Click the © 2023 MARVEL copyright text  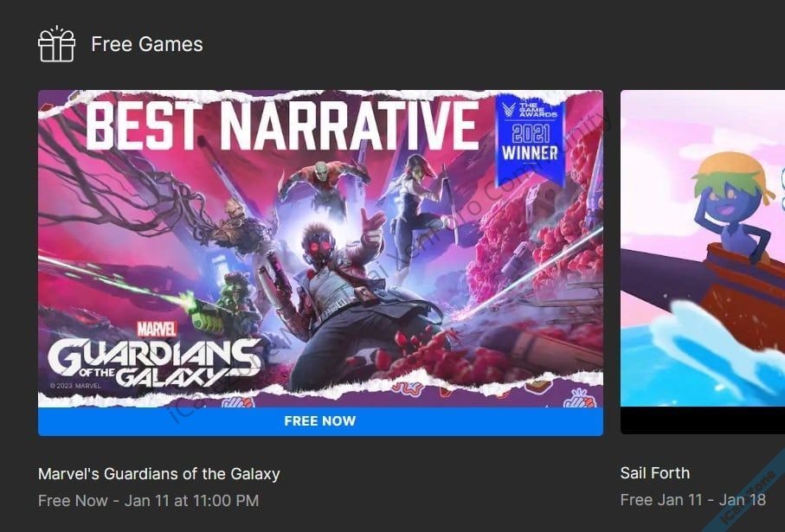tap(75, 386)
